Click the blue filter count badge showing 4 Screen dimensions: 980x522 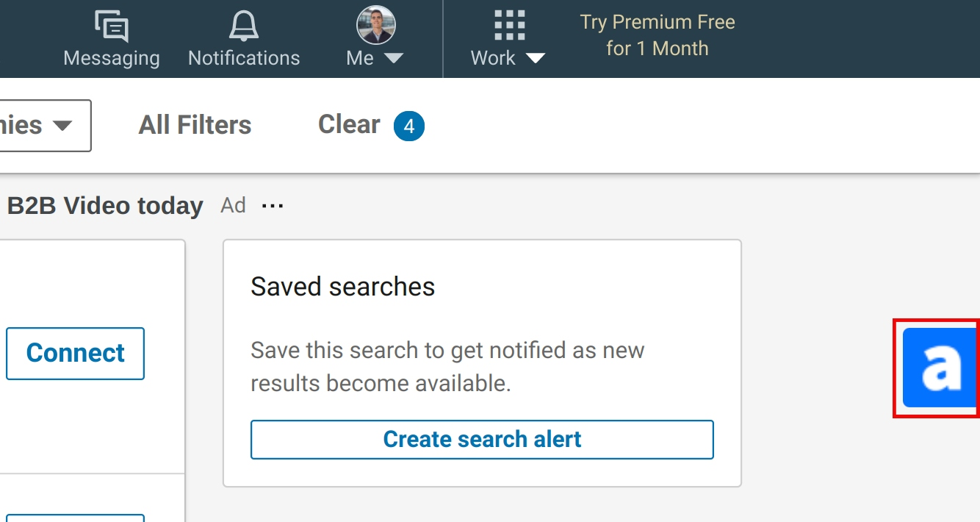tap(409, 126)
